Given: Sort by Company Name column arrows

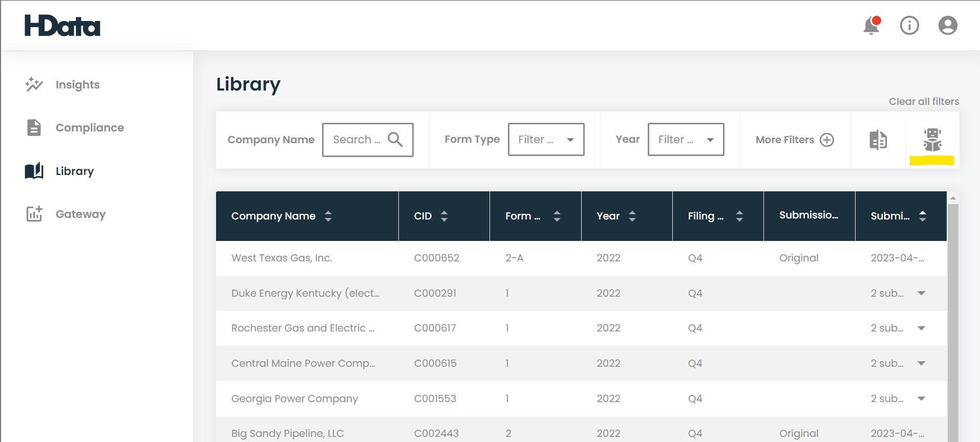Looking at the screenshot, I should point(328,216).
